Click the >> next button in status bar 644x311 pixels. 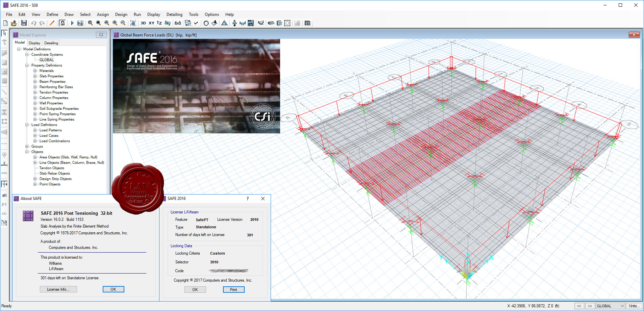590,306
